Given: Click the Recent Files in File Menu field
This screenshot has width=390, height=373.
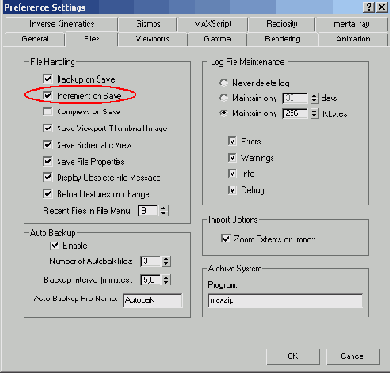Looking at the screenshot, I should click(148, 211).
